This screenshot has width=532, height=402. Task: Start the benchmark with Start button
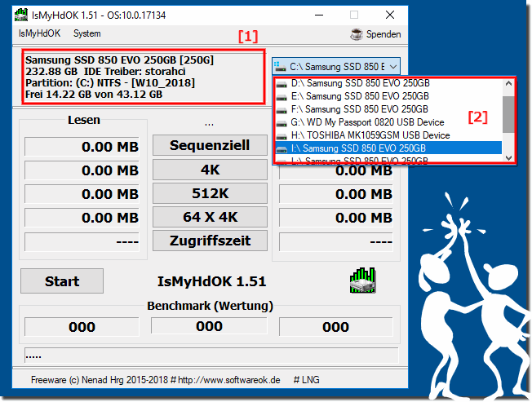(62, 281)
